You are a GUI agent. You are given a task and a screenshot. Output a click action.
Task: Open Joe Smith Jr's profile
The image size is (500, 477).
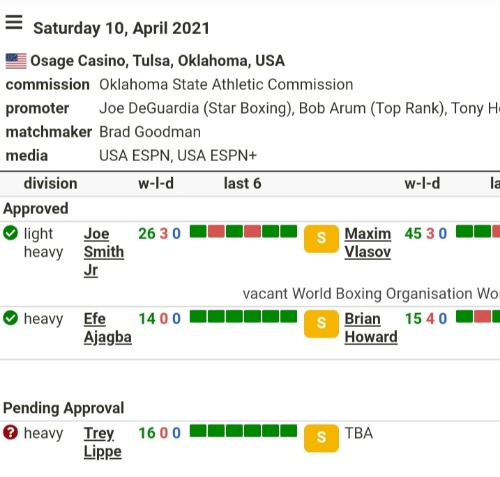point(104,252)
